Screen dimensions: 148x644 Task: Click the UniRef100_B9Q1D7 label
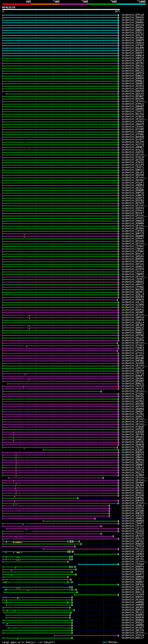point(133,623)
